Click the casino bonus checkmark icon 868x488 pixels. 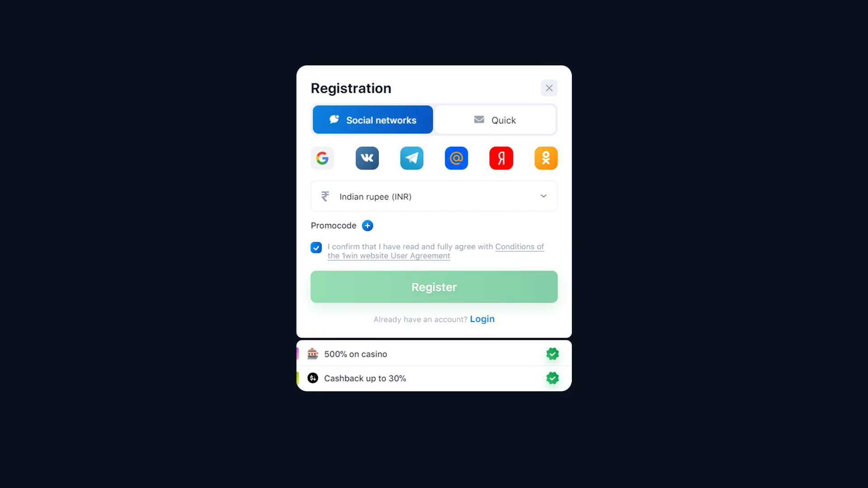552,353
